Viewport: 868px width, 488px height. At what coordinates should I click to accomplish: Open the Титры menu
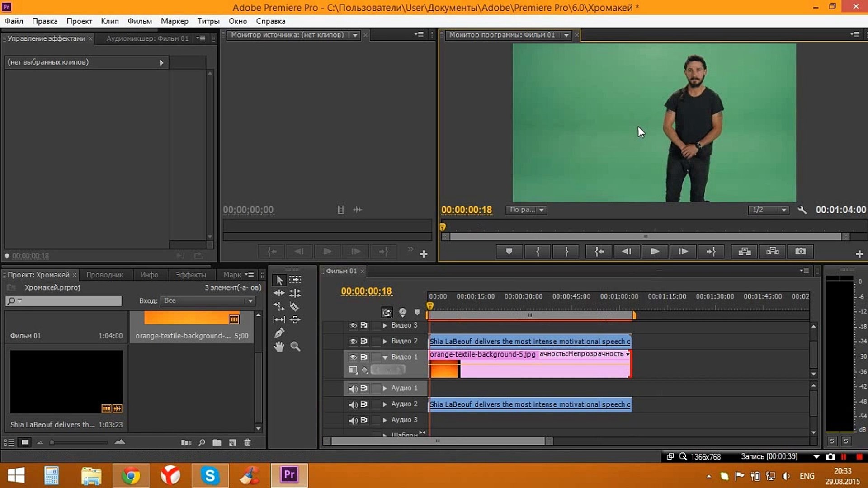tap(208, 21)
